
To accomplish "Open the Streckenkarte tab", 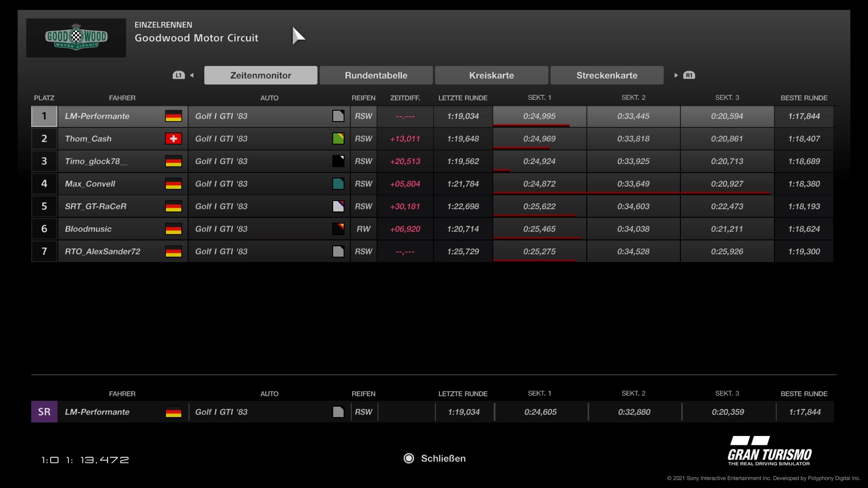I will pos(607,75).
